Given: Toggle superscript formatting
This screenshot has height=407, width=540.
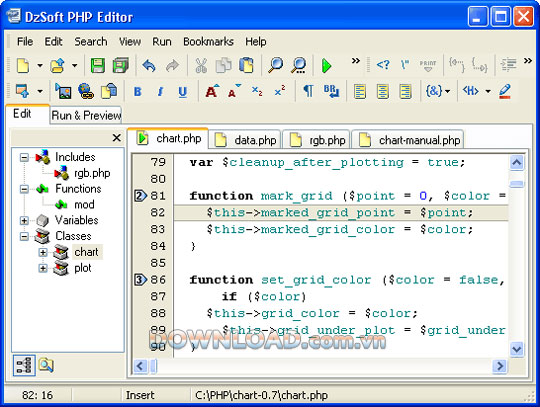Looking at the screenshot, I should pyautogui.click(x=280, y=91).
